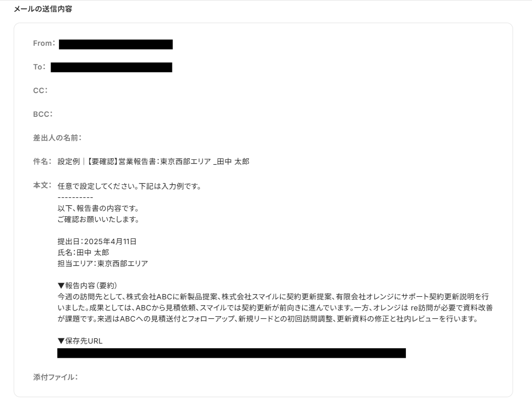Click the 担当エリア：東京西部エリア line
532x403 pixels.
pos(103,264)
